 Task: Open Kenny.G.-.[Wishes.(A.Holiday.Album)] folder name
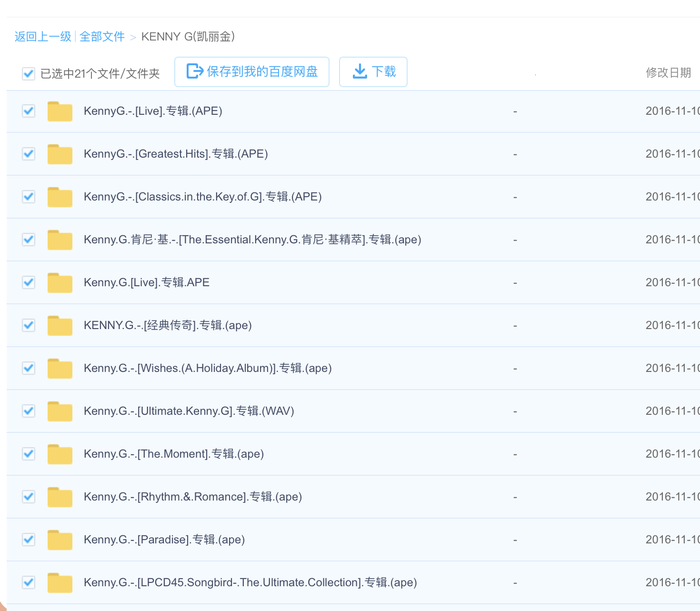click(x=208, y=368)
